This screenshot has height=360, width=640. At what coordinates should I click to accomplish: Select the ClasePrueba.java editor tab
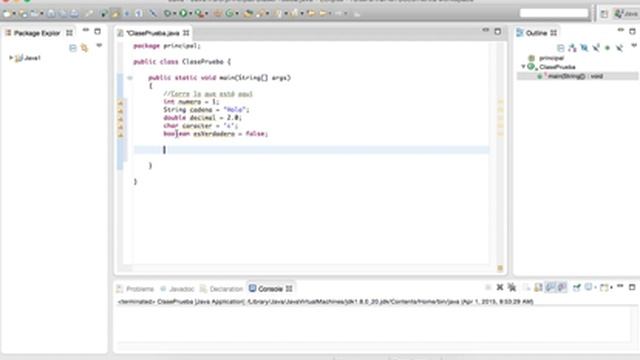click(x=152, y=33)
